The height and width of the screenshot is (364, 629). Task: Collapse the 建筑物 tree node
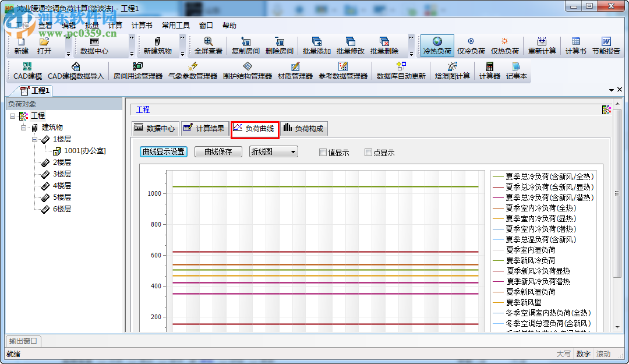pyautogui.click(x=24, y=128)
